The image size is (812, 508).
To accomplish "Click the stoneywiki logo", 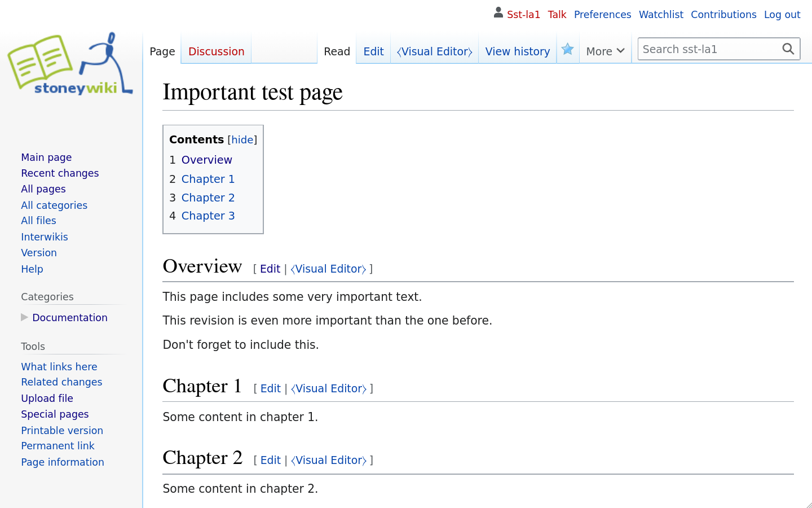I will coord(70,64).
